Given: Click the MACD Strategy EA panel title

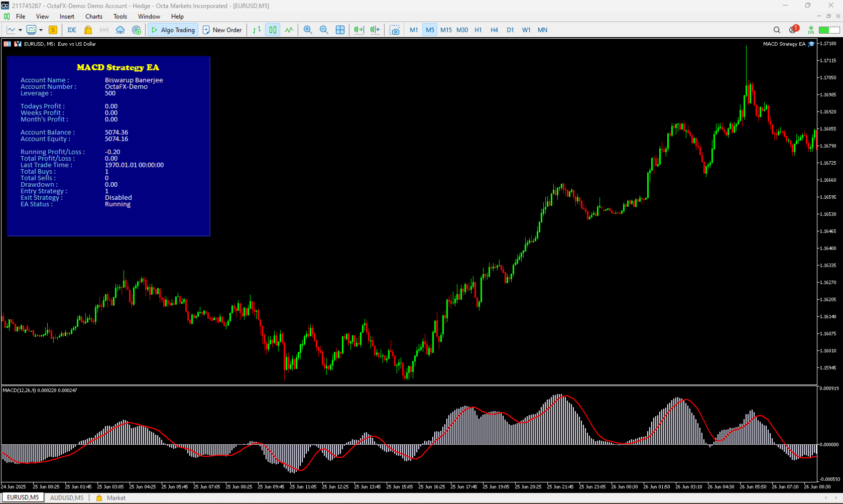Looking at the screenshot, I should tap(118, 67).
